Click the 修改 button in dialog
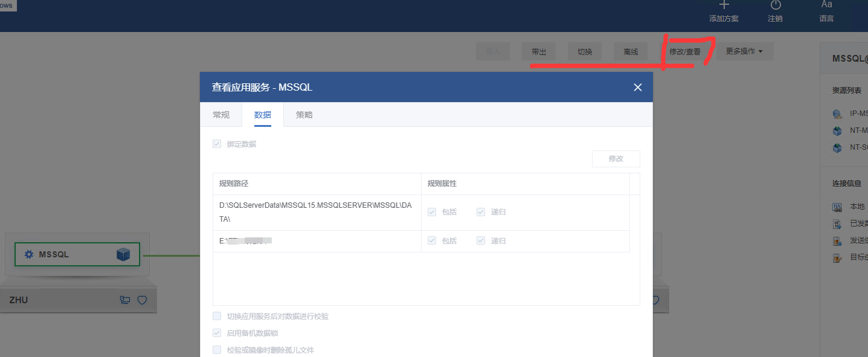Image resolution: width=868 pixels, height=357 pixels. click(x=616, y=159)
